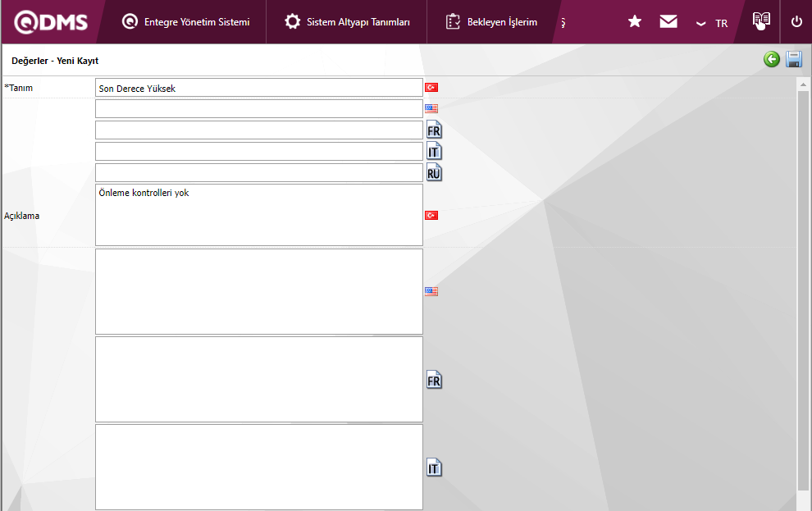Screen dimensions: 812x511
Task: Click the save floppy disk icon
Action: point(793,59)
